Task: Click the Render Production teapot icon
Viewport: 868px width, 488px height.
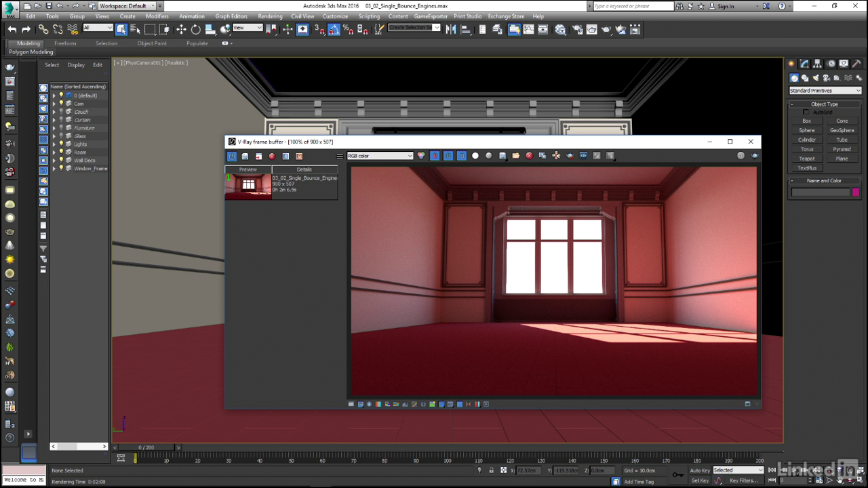Action: pos(606,29)
